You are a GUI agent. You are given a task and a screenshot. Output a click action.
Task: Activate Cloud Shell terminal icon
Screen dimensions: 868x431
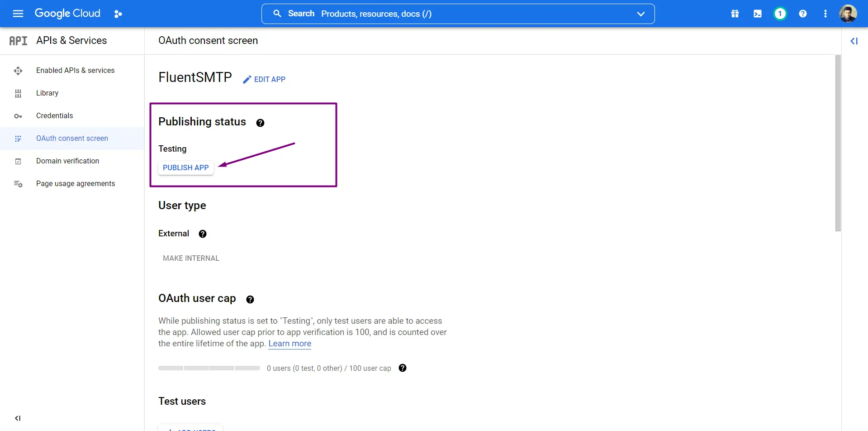click(x=758, y=14)
